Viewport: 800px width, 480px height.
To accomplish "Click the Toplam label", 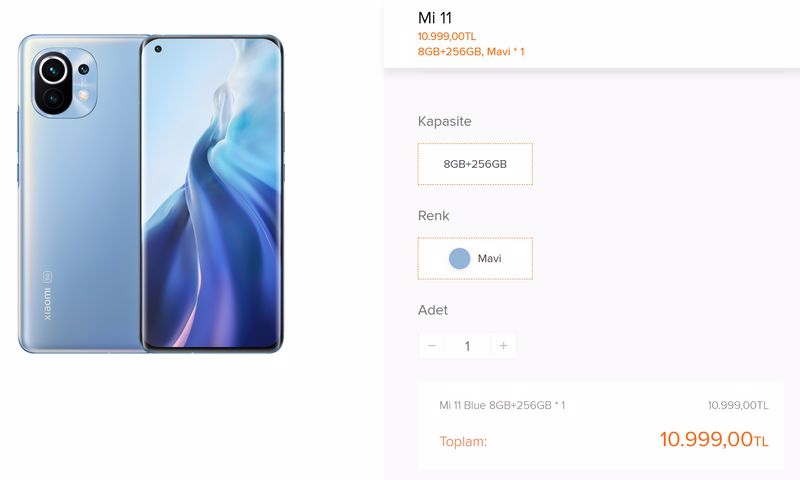I will pyautogui.click(x=463, y=441).
